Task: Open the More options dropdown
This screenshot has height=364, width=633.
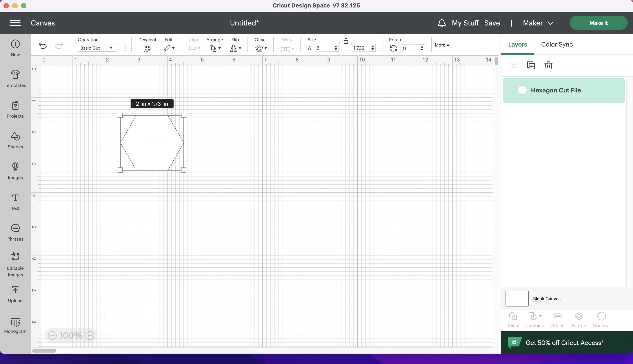Action: click(442, 45)
